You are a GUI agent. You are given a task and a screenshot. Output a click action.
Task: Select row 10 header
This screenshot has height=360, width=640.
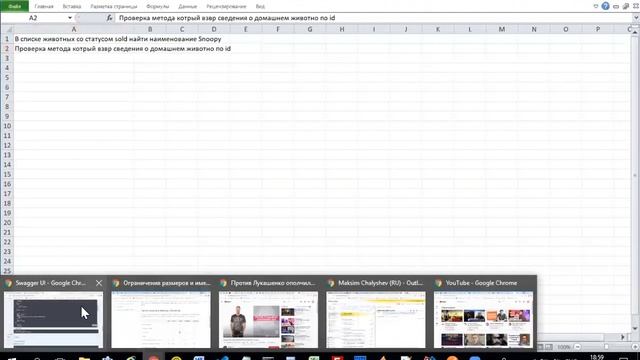[7, 126]
